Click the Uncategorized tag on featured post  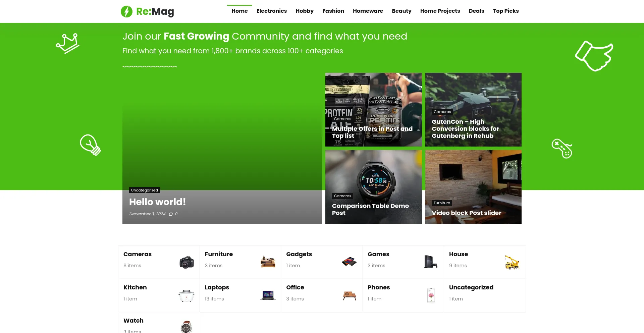(144, 190)
